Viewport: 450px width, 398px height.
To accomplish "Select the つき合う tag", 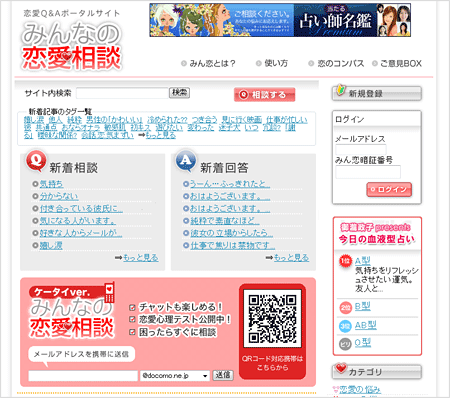I will (205, 120).
